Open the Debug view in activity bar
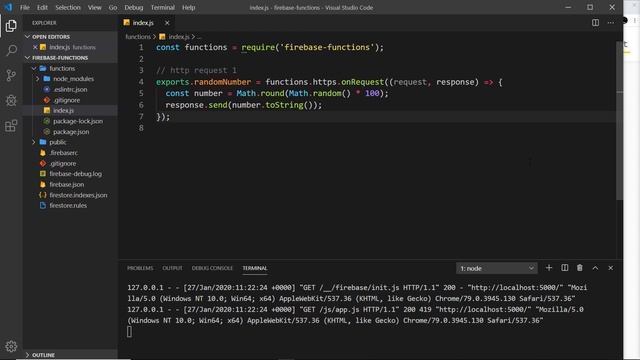Image resolution: width=640 pixels, height=360 pixels. 11,100
